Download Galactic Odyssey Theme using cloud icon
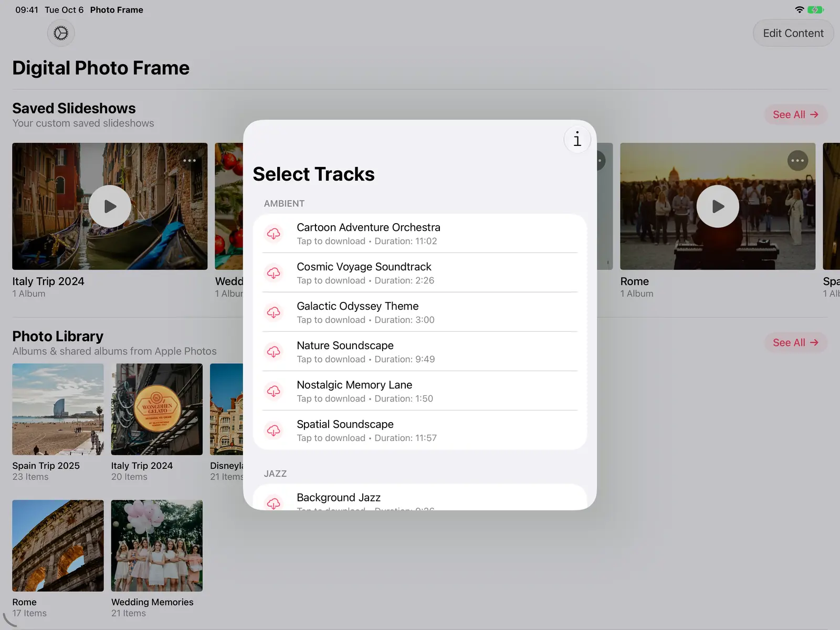Image resolution: width=840 pixels, height=630 pixels. click(274, 312)
